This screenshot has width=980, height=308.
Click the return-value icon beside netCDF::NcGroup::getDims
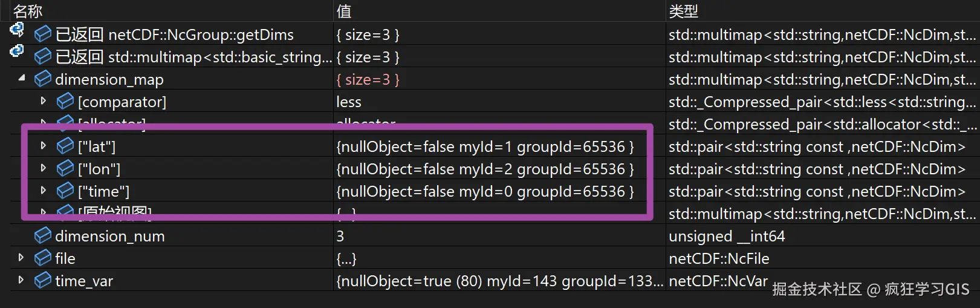[17, 30]
